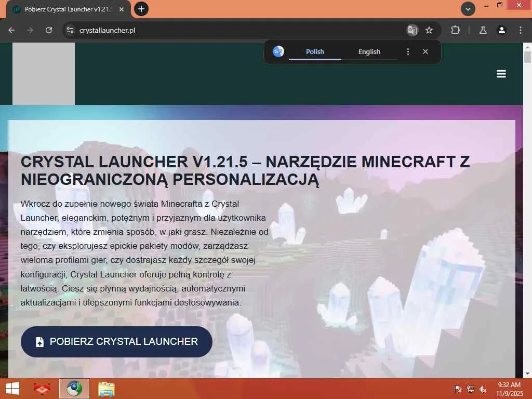
Task: Select Polish in the translate popup
Action: [x=315, y=51]
